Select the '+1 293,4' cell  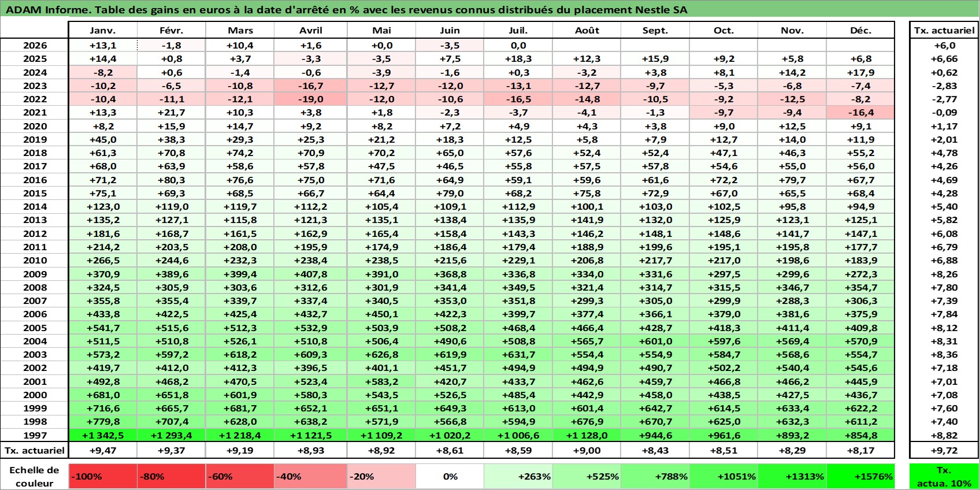(172, 435)
